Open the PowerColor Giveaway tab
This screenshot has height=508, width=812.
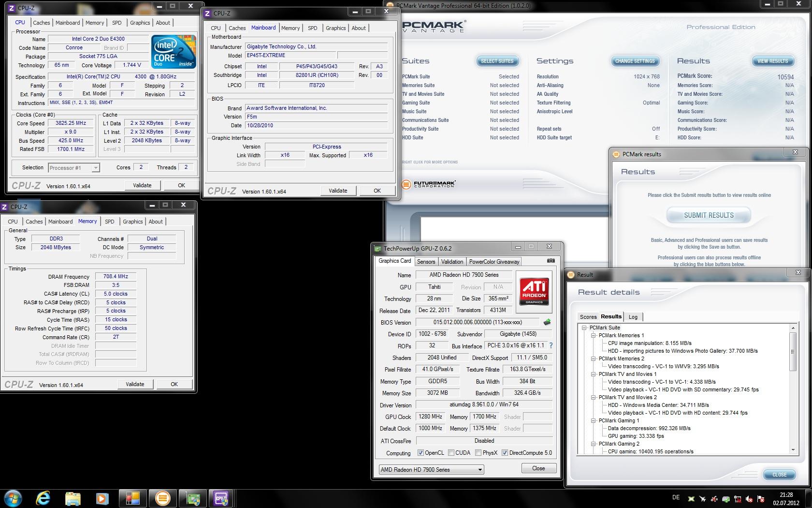click(494, 262)
